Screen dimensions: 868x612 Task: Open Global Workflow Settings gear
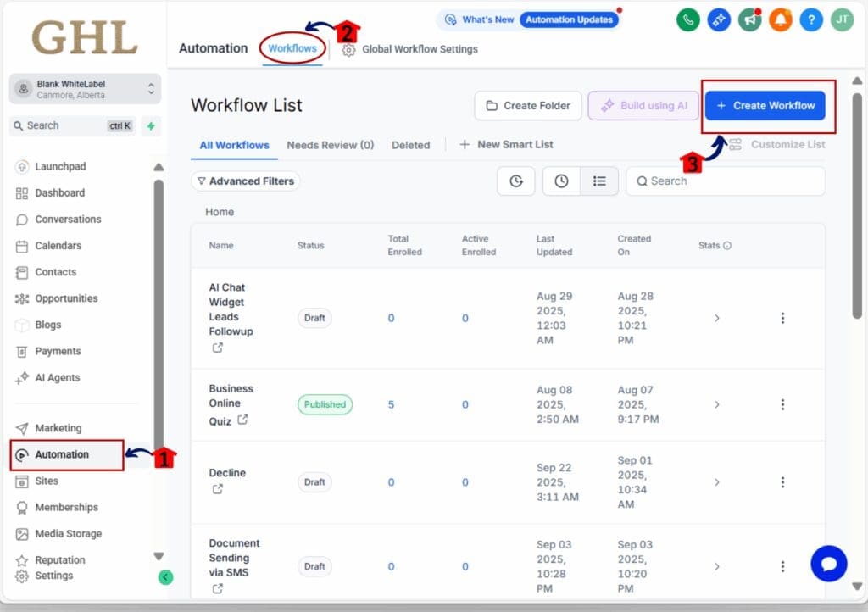click(x=348, y=50)
